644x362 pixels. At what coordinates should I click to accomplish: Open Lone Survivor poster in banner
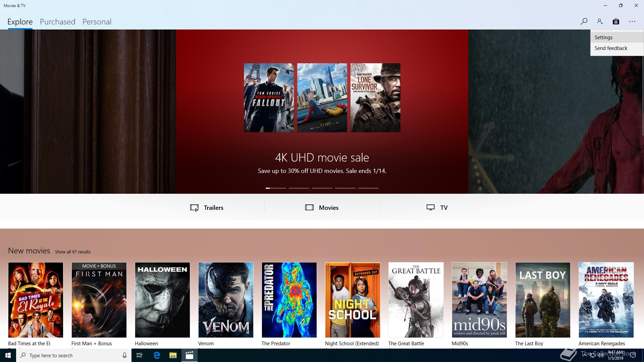point(375,98)
